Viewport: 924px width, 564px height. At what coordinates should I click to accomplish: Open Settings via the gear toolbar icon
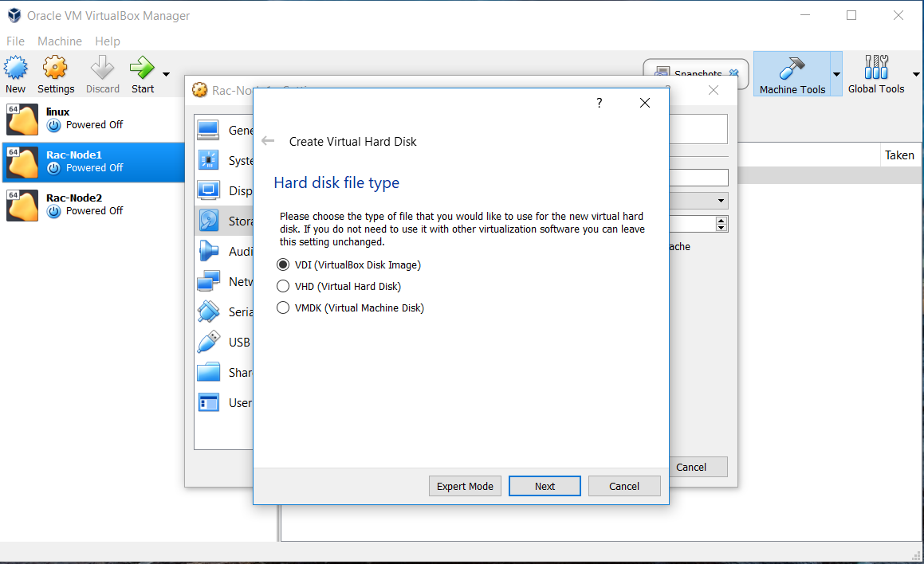tap(55, 68)
